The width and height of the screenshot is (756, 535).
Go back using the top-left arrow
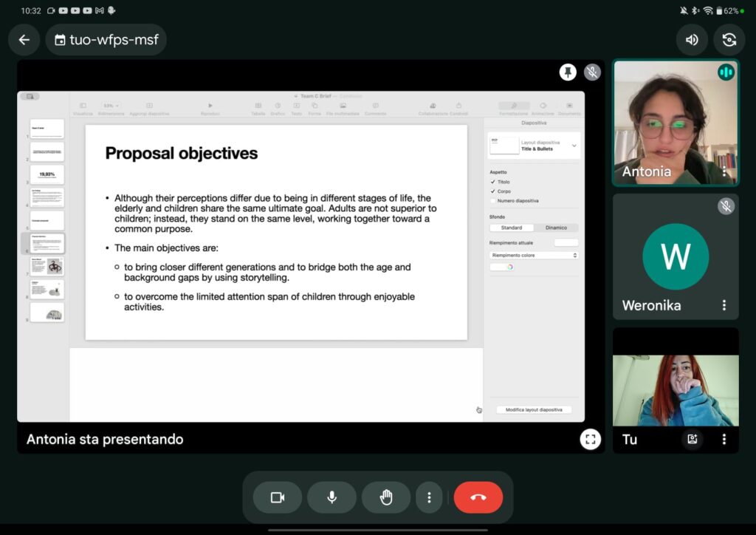[x=24, y=40]
